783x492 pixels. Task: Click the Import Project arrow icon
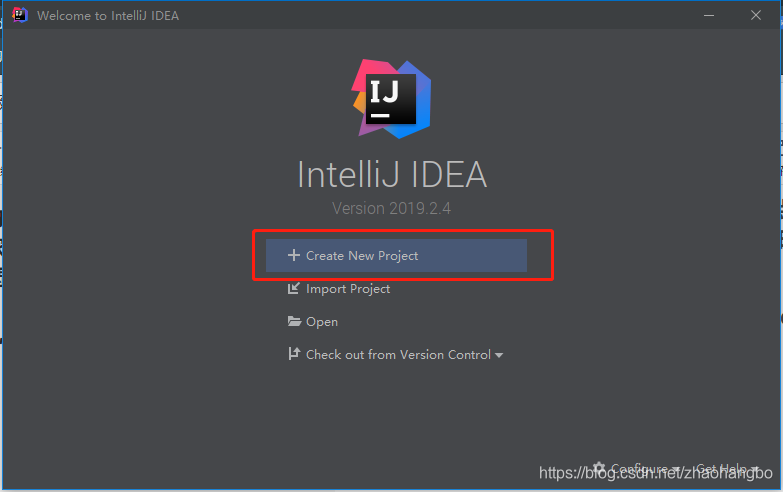294,288
